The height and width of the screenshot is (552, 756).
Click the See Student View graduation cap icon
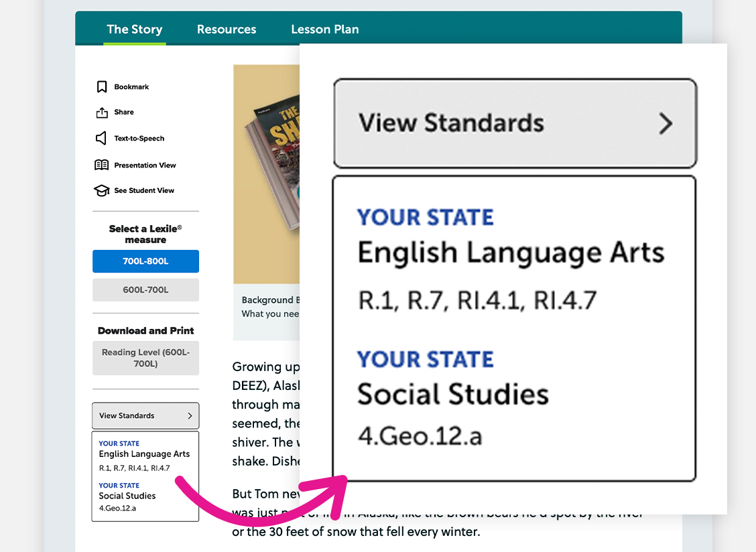tap(102, 191)
